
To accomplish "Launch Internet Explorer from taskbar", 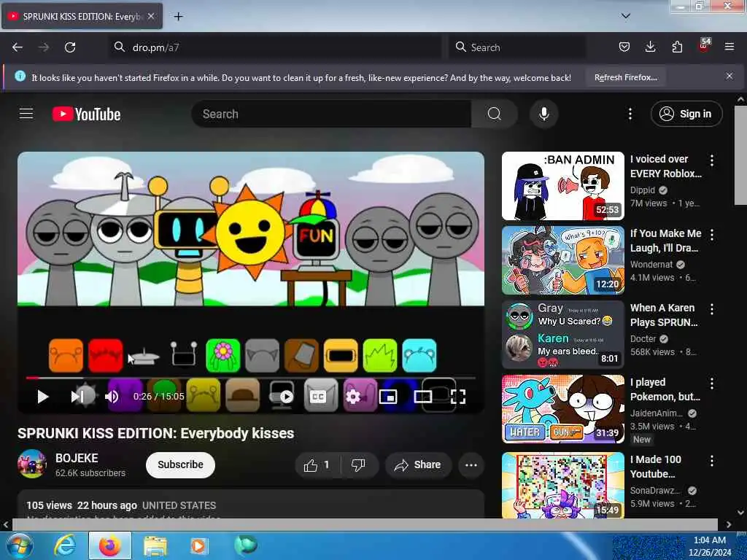I will [x=65, y=545].
